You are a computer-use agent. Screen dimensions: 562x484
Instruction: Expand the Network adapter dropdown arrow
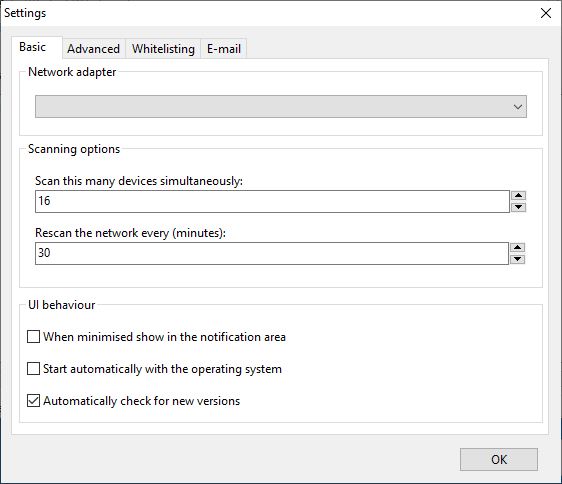pos(518,106)
